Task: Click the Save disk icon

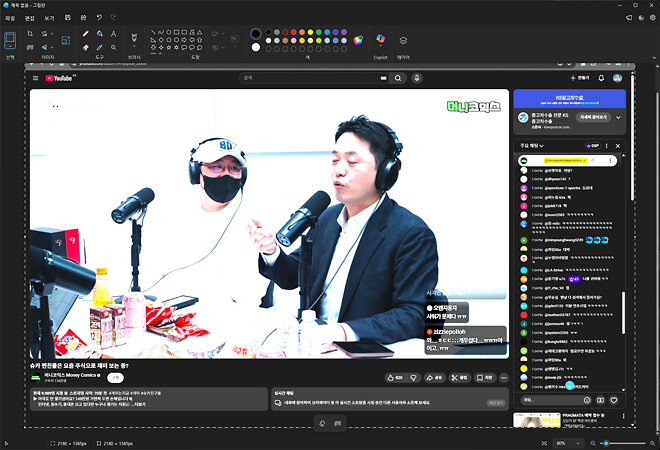Action: coord(67,18)
